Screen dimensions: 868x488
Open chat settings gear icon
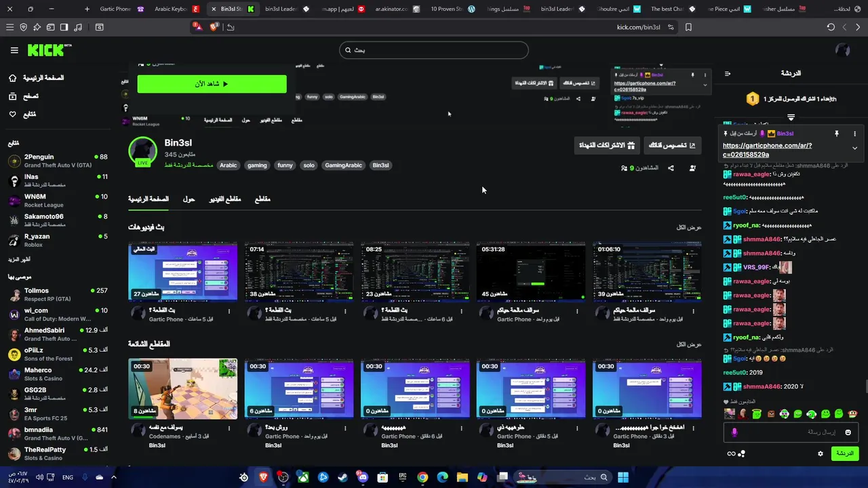(x=820, y=453)
